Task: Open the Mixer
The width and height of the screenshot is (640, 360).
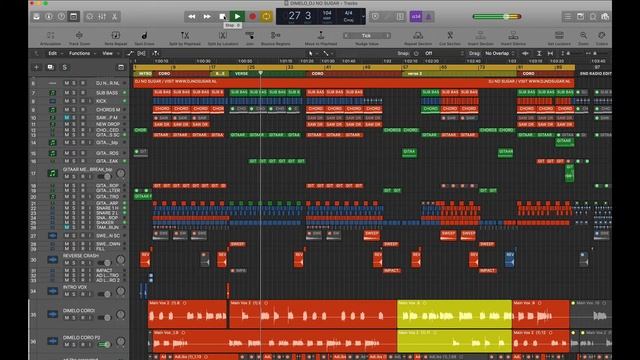Action: (102, 16)
